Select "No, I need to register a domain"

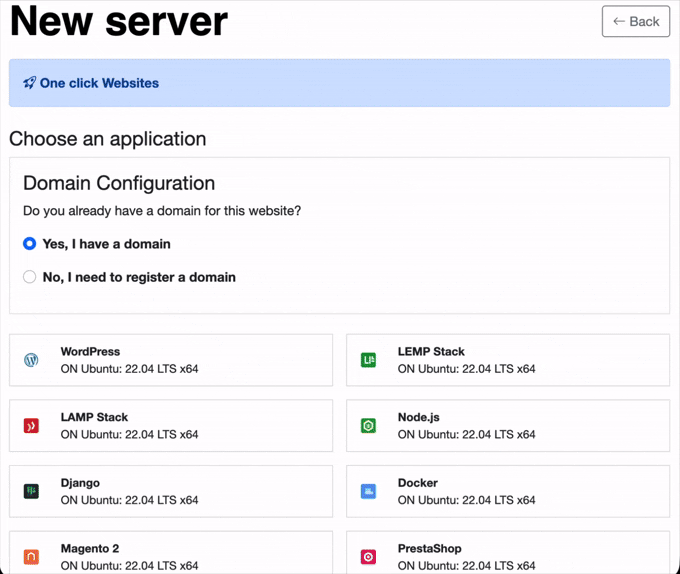[29, 277]
